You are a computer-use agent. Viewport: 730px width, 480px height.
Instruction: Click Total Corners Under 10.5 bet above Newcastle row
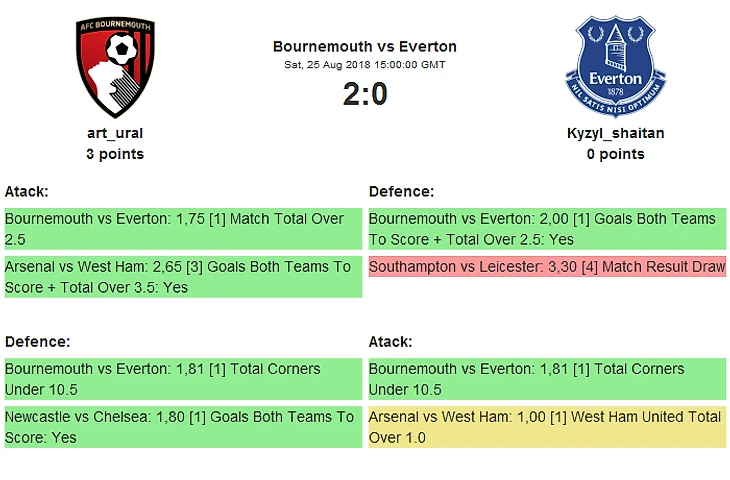pyautogui.click(x=182, y=379)
